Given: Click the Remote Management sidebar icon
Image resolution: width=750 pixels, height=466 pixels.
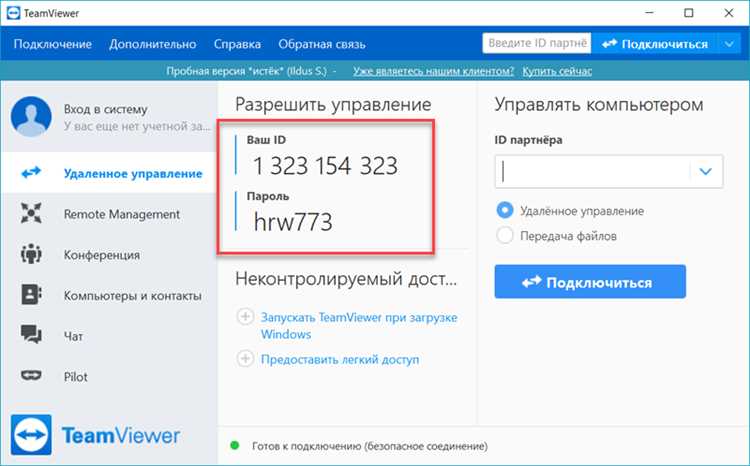Looking at the screenshot, I should [31, 213].
